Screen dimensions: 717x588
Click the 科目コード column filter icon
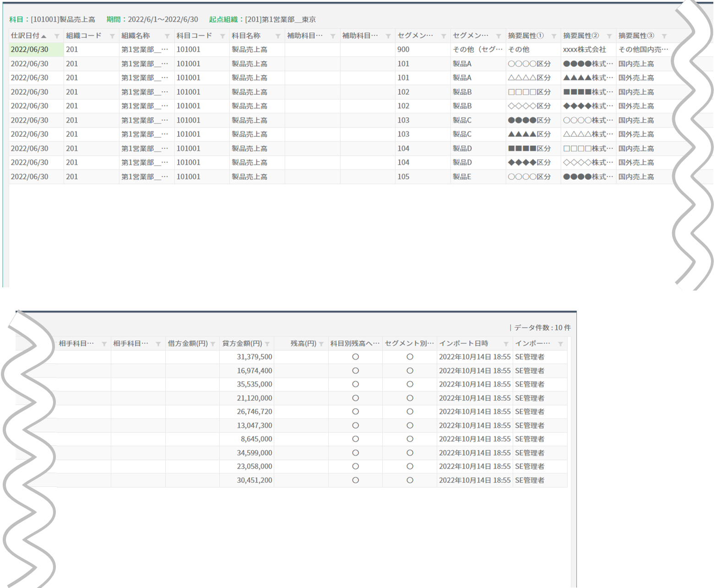point(223,36)
